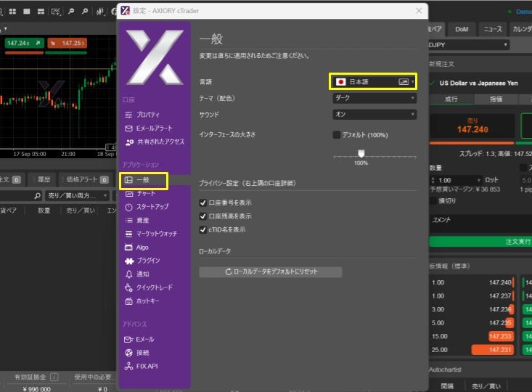
Task: Open the DJPY symbol dropdown
Action: click(x=469, y=45)
